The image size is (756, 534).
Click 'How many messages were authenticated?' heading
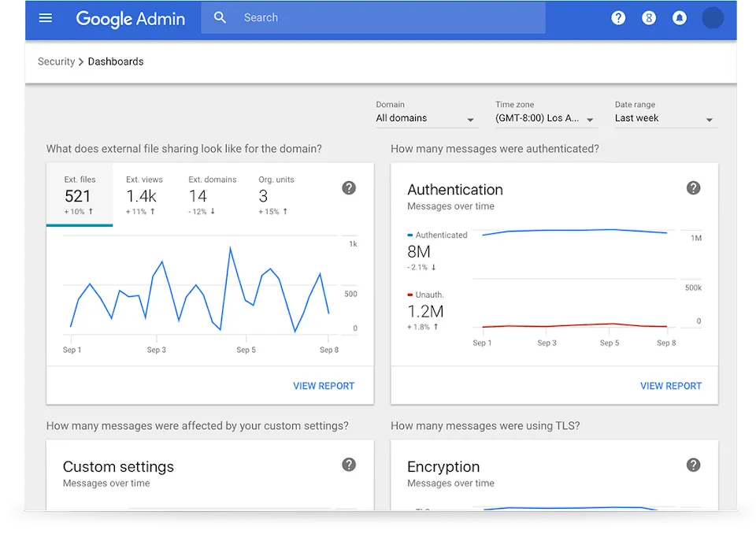(495, 149)
